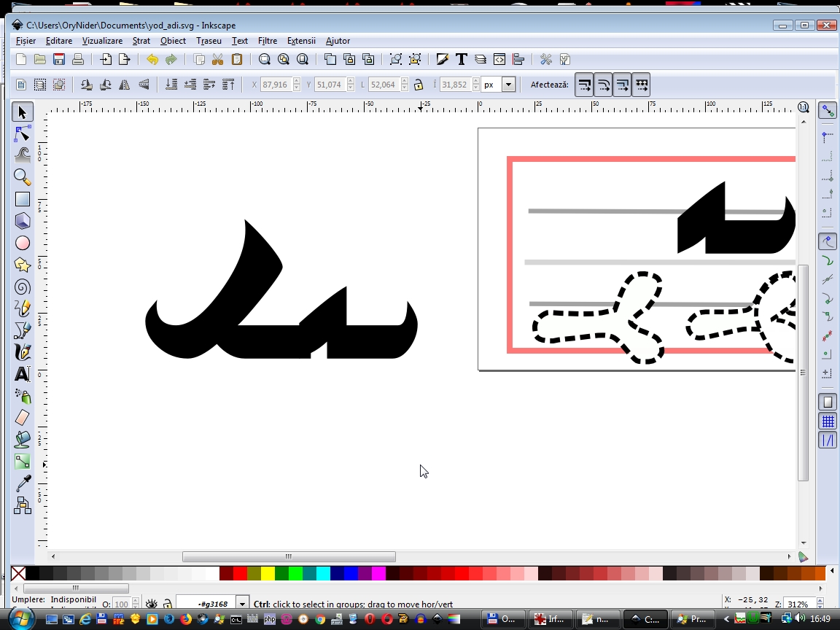The image size is (840, 630).
Task: Select the Paint bucket fill tool
Action: [x=23, y=439]
